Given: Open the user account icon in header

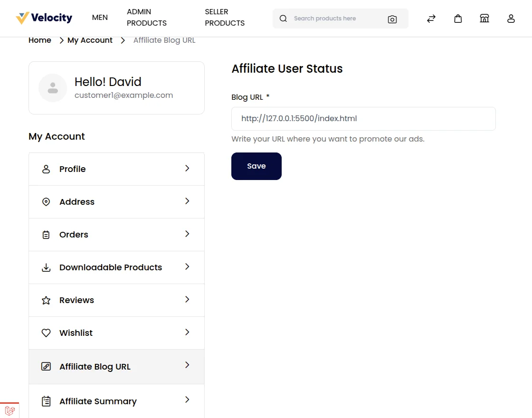Looking at the screenshot, I should pyautogui.click(x=511, y=19).
